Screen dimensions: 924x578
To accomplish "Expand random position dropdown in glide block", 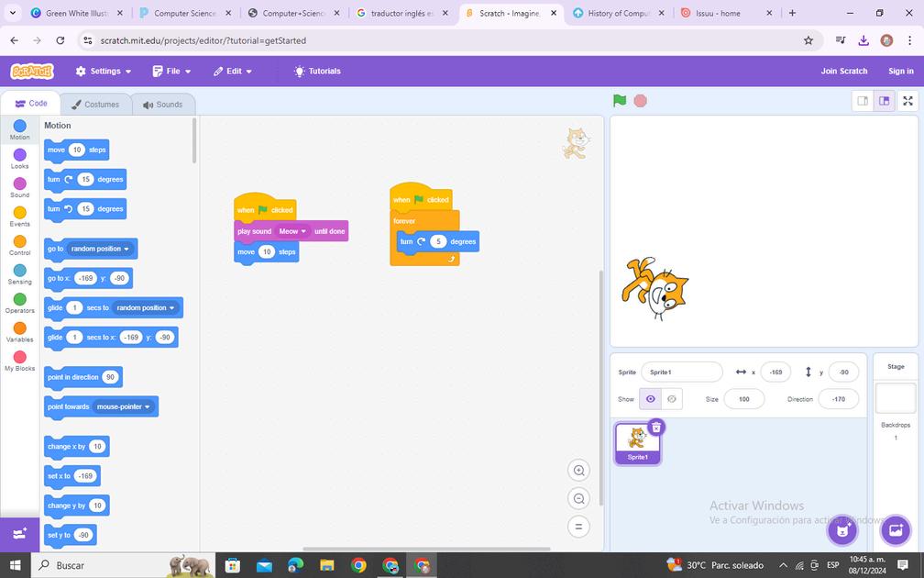I will pyautogui.click(x=146, y=308).
